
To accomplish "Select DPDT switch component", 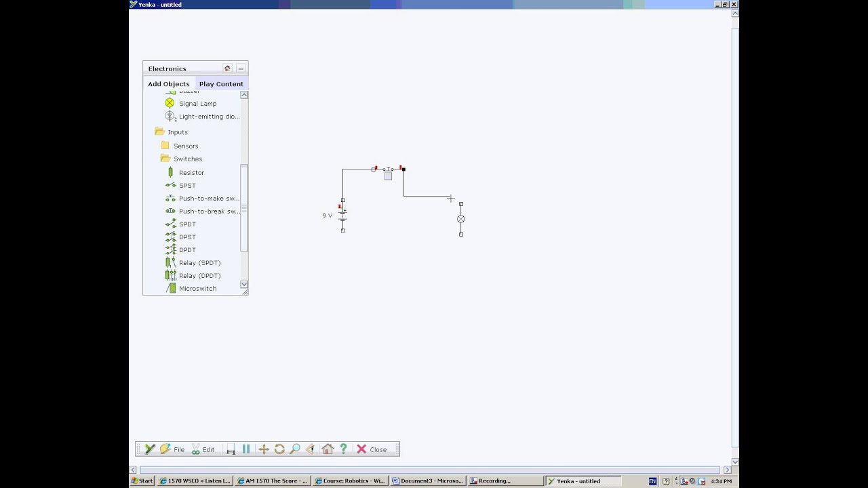I will click(x=180, y=250).
